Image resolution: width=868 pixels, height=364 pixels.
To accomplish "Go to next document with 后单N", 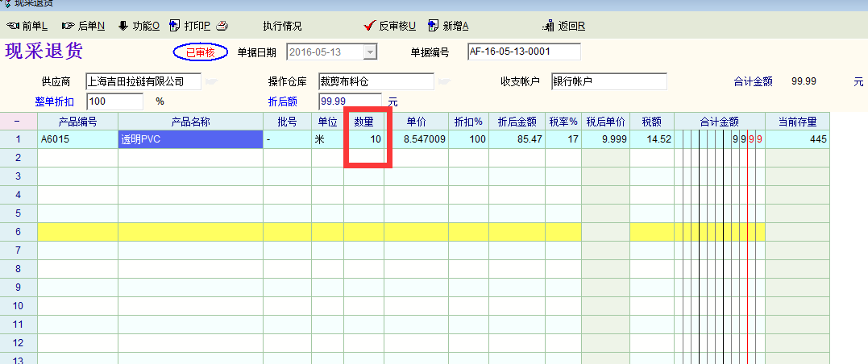I will pyautogui.click(x=83, y=26).
